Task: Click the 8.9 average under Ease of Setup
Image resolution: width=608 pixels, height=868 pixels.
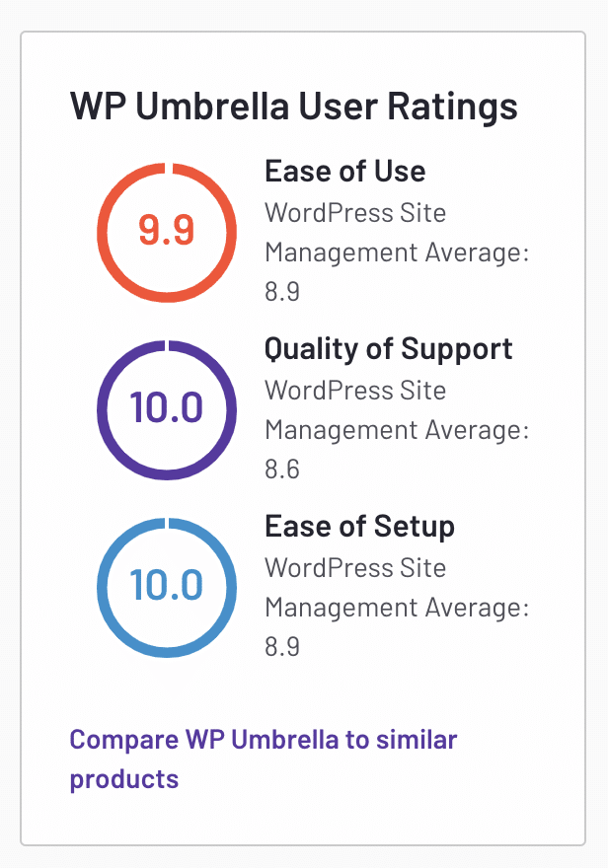Action: tap(282, 647)
